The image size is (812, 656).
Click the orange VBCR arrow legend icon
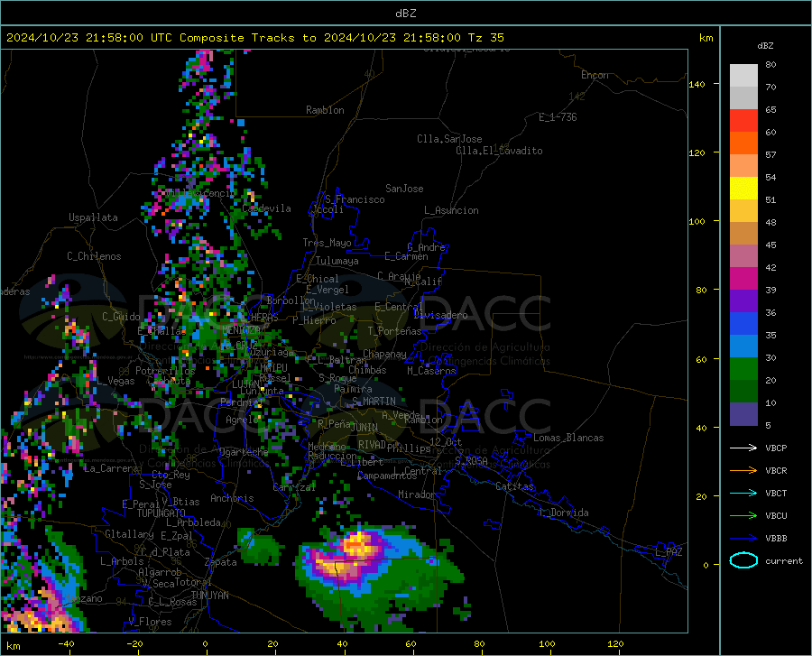click(x=743, y=471)
